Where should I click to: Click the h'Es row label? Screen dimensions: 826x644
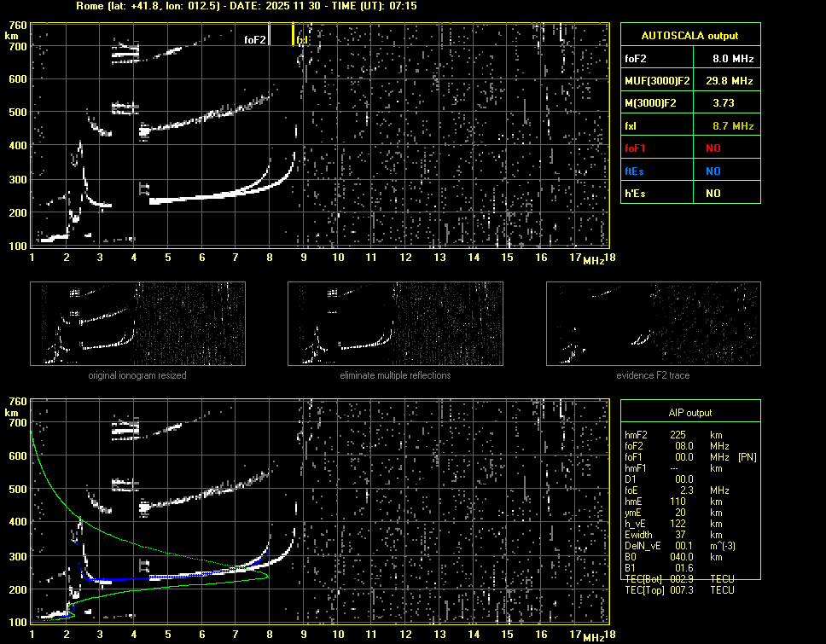[x=635, y=194]
